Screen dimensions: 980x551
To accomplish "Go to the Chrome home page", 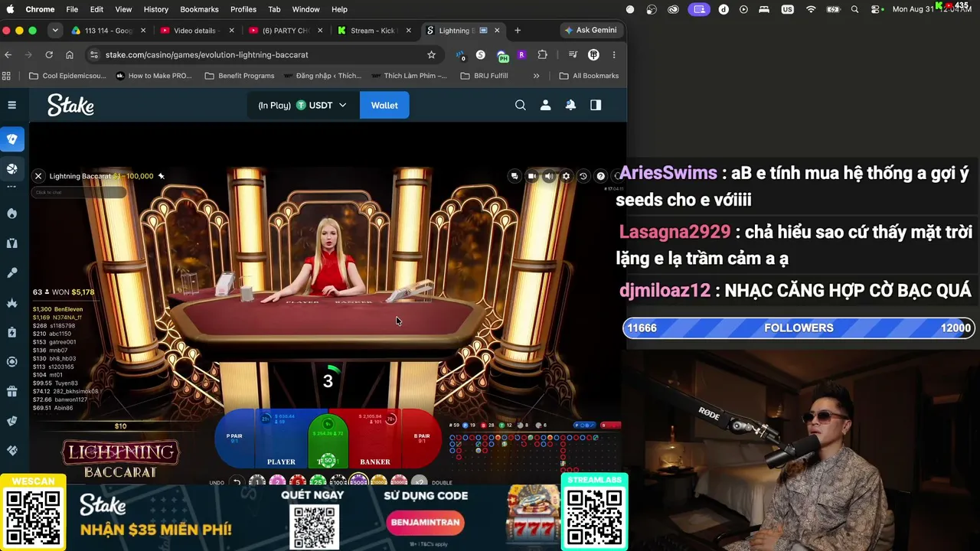I will pos(70,54).
